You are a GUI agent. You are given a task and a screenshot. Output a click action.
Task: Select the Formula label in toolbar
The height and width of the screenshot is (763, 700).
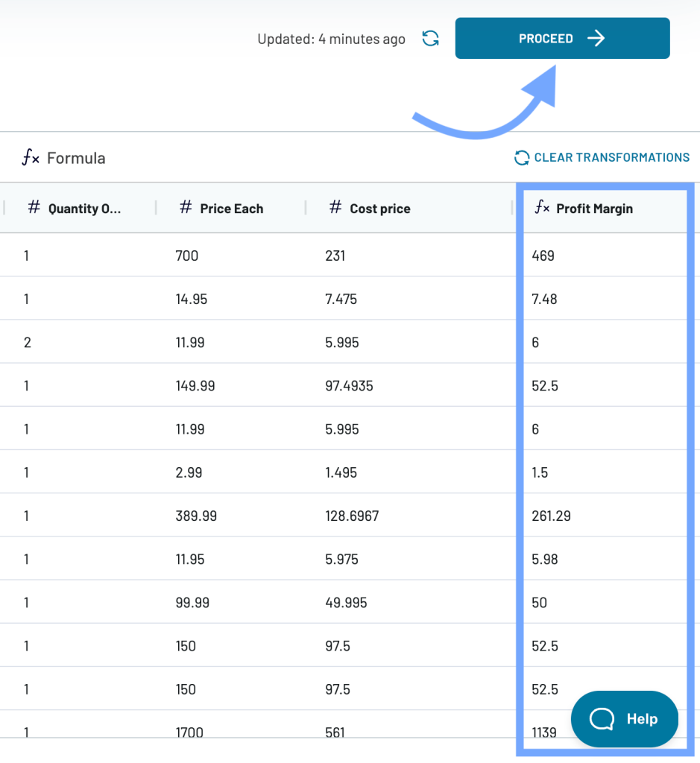(x=76, y=158)
